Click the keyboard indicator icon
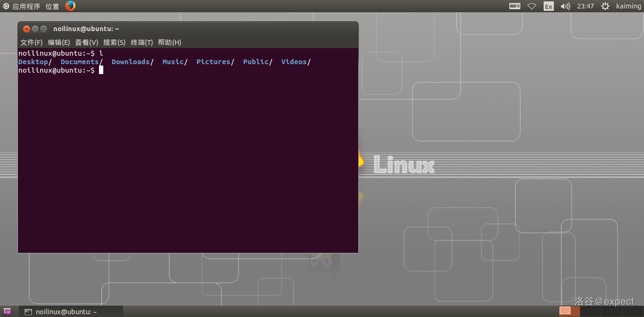Viewport: 644px width, 317px height. coord(515,6)
